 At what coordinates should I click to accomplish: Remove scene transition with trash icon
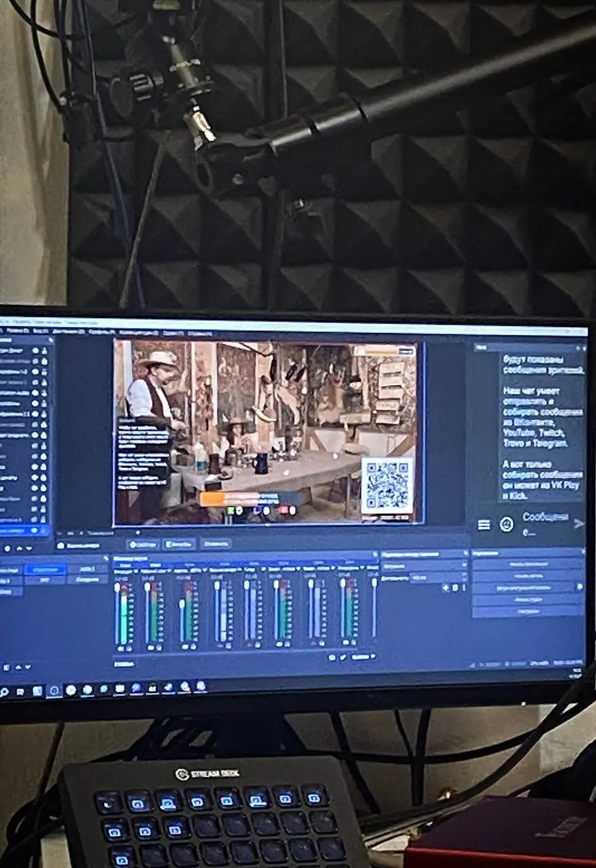pos(455,588)
